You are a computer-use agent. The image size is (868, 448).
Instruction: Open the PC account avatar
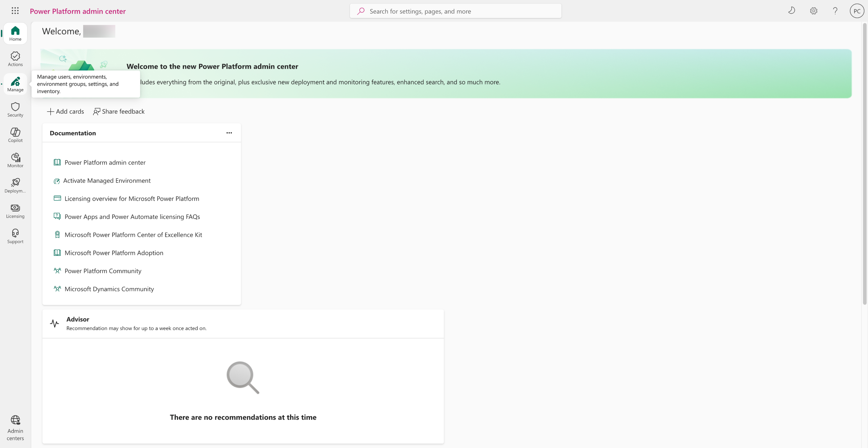(x=856, y=11)
